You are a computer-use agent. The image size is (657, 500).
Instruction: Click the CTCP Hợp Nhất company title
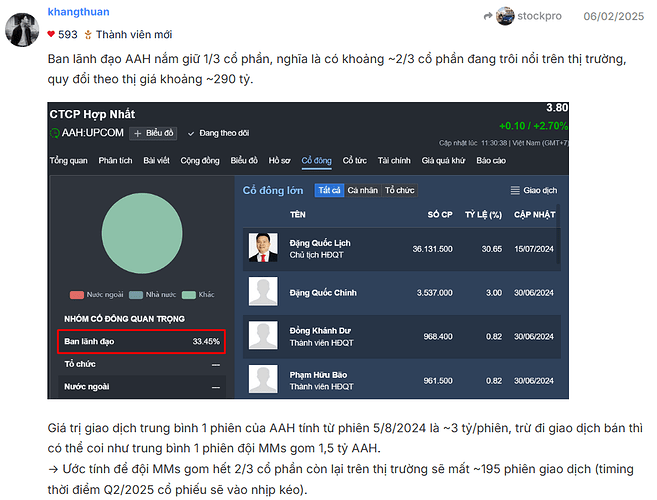coord(92,114)
